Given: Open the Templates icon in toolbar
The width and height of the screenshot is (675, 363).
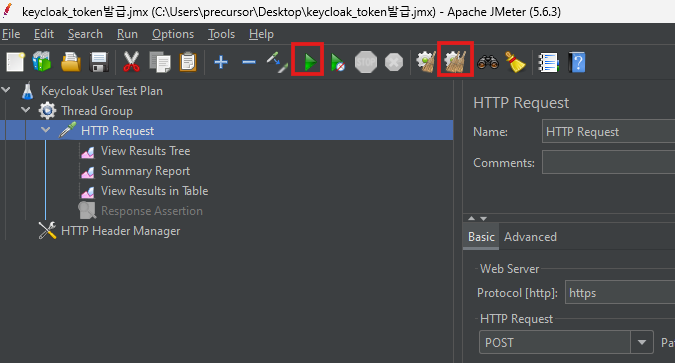Looking at the screenshot, I should 42,62.
